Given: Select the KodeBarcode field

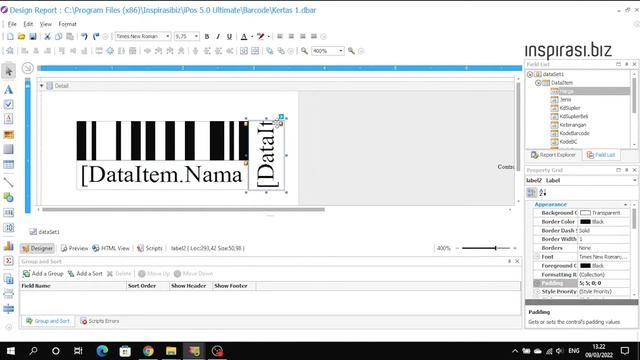Looking at the screenshot, I should click(574, 133).
